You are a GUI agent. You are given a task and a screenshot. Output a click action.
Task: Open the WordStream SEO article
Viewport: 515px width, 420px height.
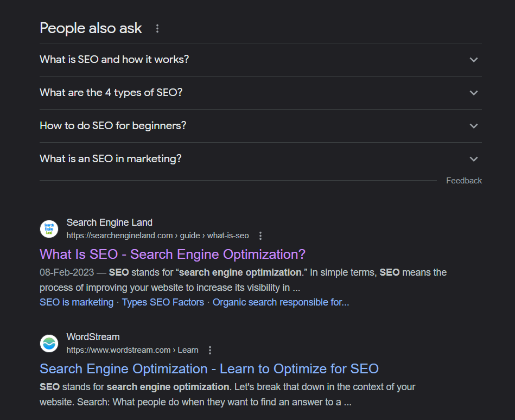(209, 368)
